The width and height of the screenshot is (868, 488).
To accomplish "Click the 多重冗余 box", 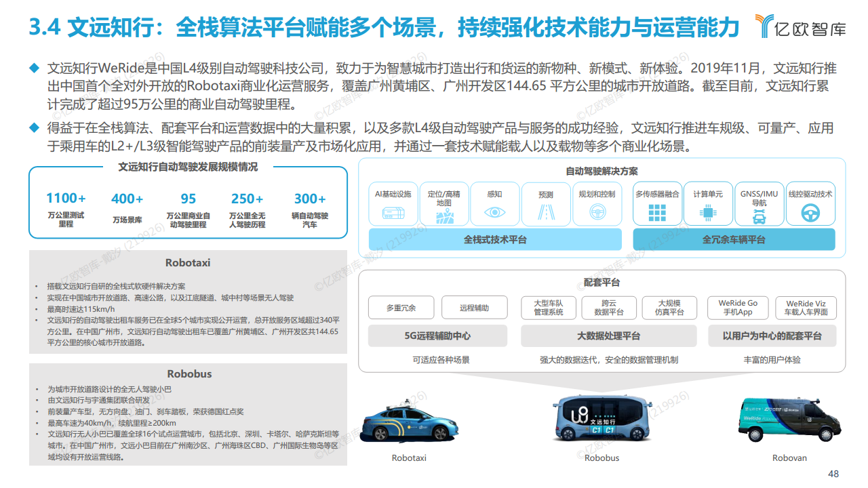I will click(401, 308).
